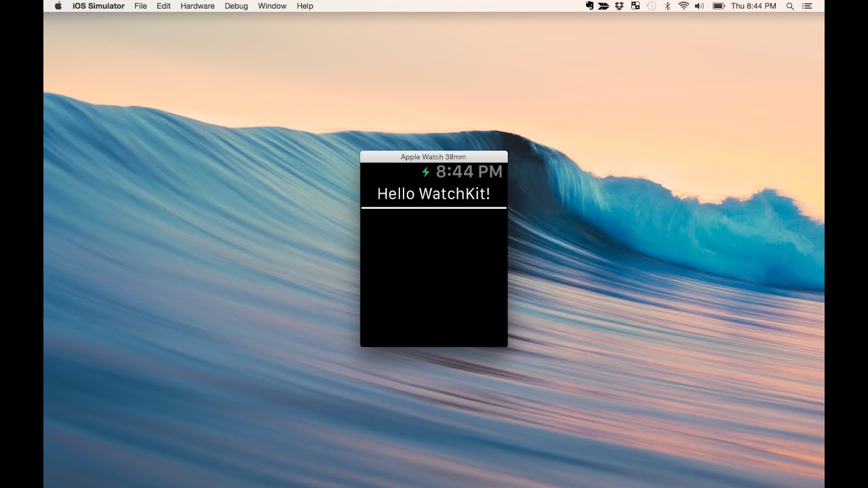Screen dimensions: 868x488
Task: Open the Dropbox menu bar icon
Action: coord(619,6)
